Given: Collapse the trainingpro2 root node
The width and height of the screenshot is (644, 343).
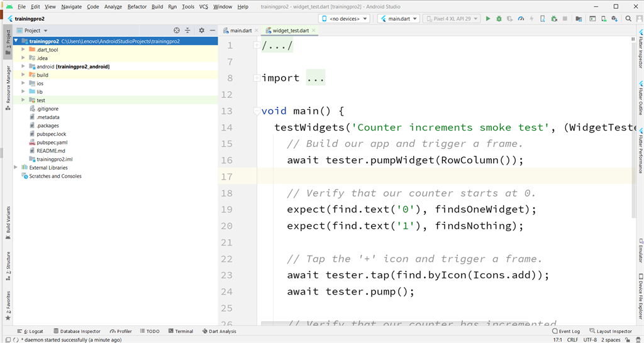Looking at the screenshot, I should 16,41.
